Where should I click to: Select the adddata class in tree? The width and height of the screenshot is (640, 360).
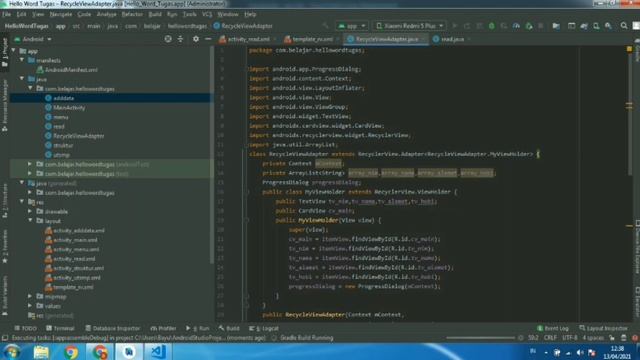(60, 98)
